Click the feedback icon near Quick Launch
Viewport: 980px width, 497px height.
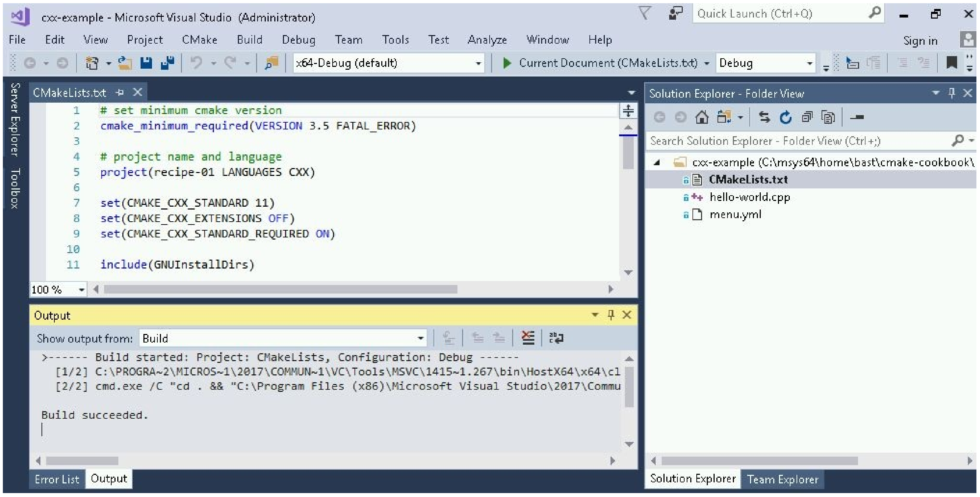pos(675,14)
